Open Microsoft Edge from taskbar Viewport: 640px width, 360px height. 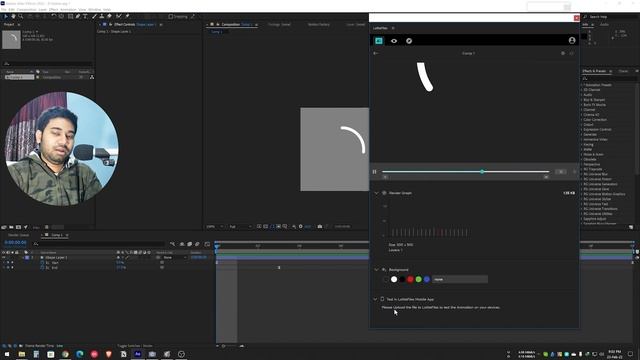click(x=80, y=354)
